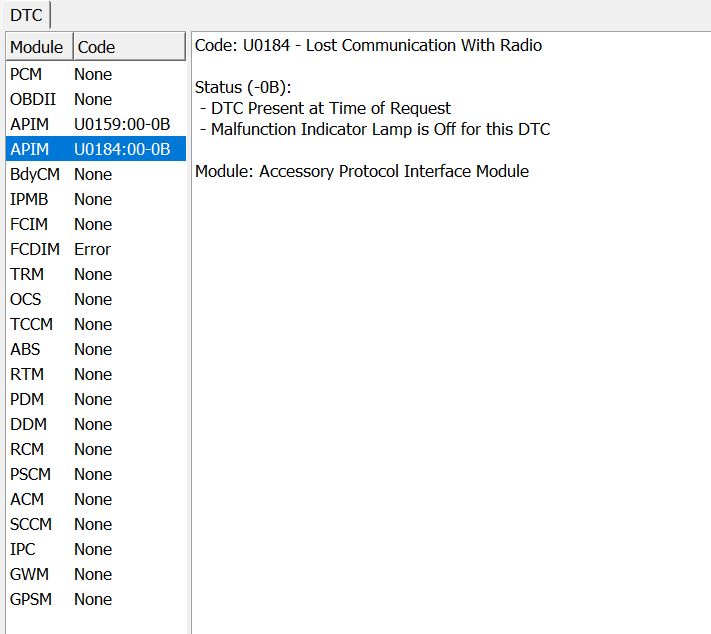This screenshot has width=711, height=634.
Task: Select the PDM module row
Action: [96, 399]
